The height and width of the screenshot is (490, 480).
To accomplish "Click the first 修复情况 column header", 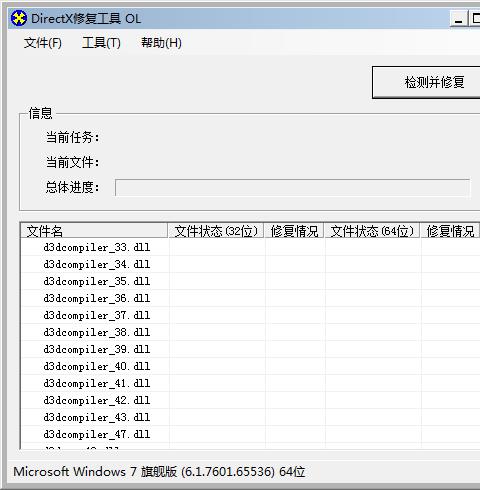I will tap(294, 231).
